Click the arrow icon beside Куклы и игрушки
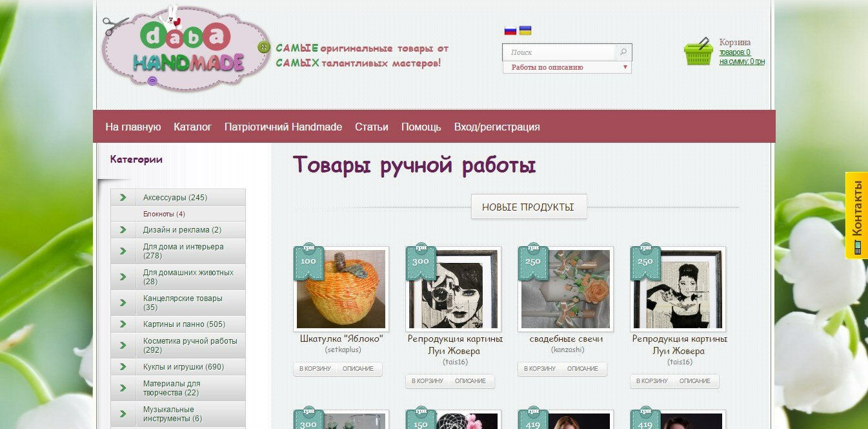This screenshot has height=429, width=868. 123,366
